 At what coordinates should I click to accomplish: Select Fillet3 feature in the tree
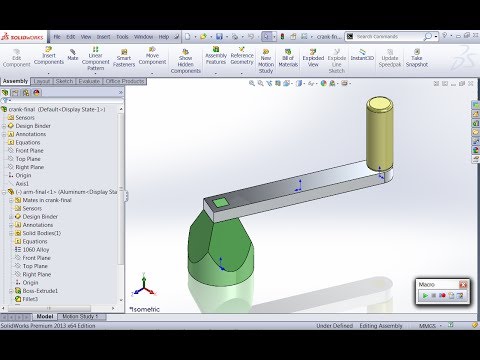tap(30, 299)
